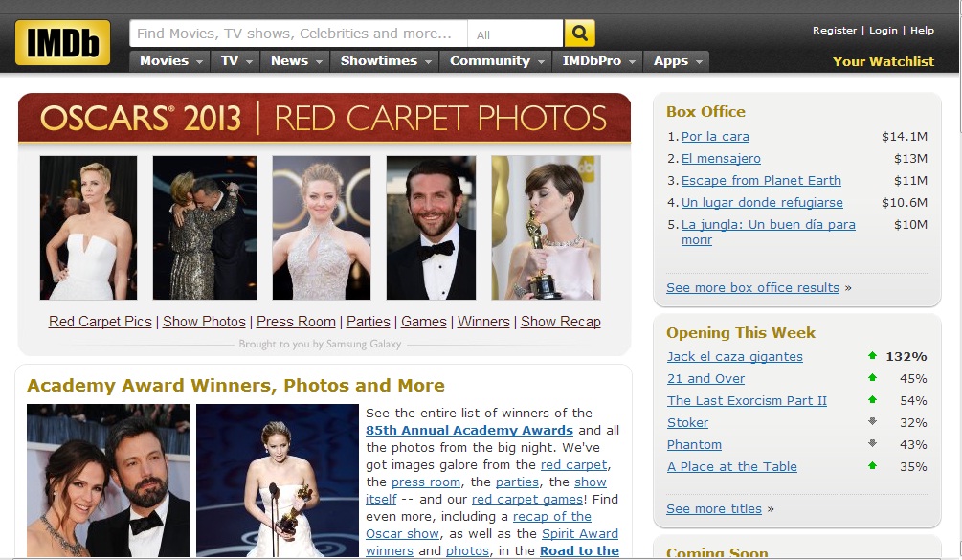Open the Community navigation menu
The image size is (962, 560).
pyautogui.click(x=497, y=61)
